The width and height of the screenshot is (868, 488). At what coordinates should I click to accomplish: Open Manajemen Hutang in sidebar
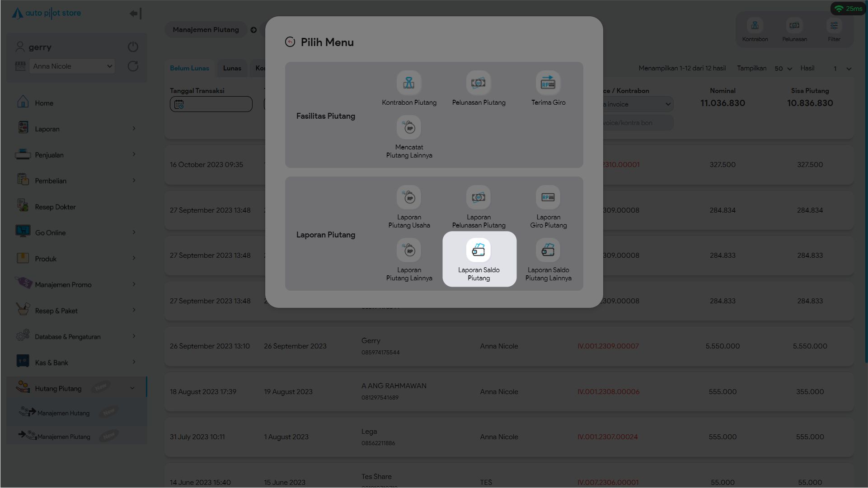(x=63, y=413)
